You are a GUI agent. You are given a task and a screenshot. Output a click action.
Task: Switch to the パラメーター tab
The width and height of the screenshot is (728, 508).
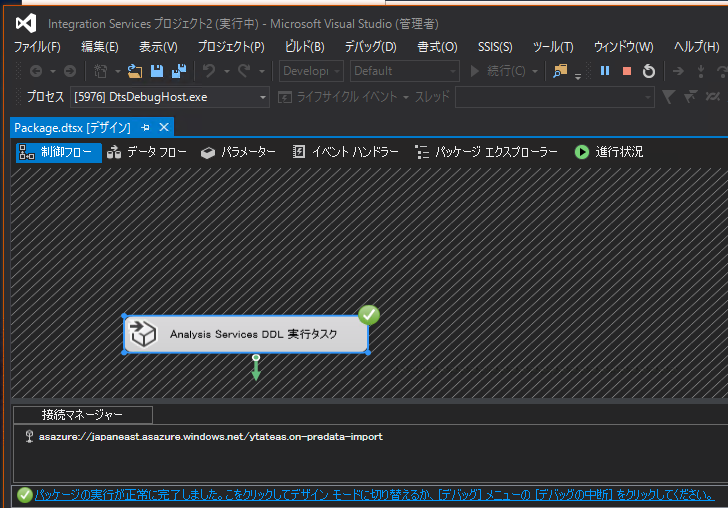click(x=238, y=152)
